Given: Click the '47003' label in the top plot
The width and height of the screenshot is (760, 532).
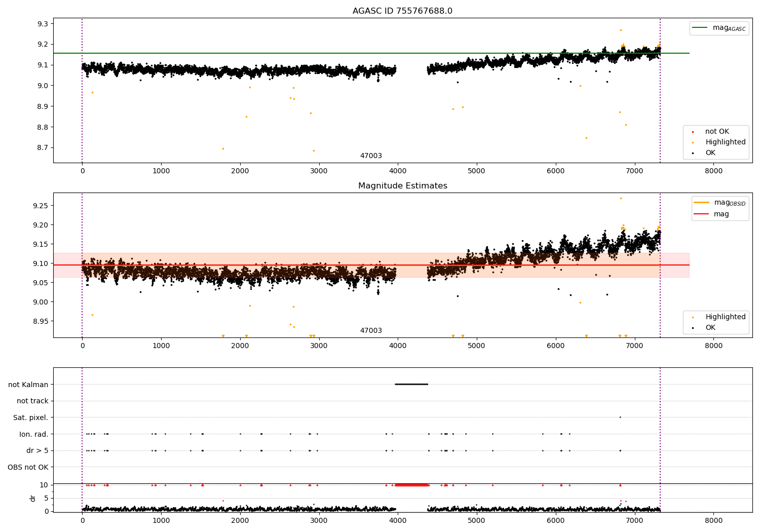Looking at the screenshot, I should coord(371,156).
